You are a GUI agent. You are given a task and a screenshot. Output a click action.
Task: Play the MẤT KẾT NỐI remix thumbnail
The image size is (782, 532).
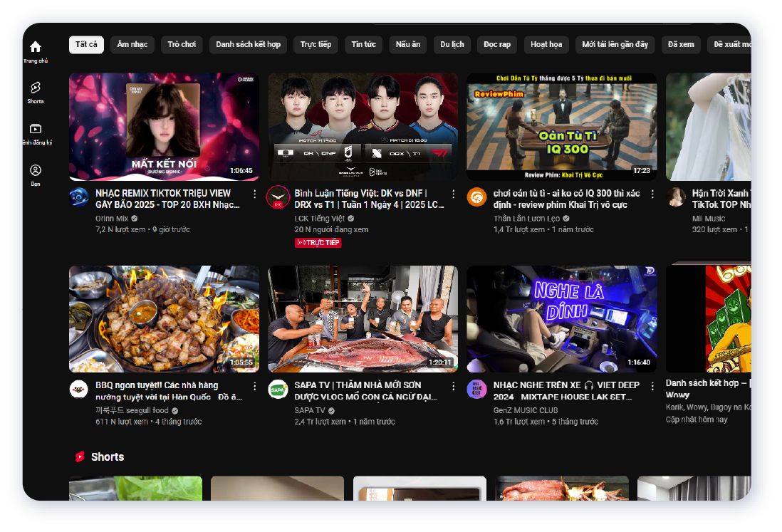coord(164,127)
